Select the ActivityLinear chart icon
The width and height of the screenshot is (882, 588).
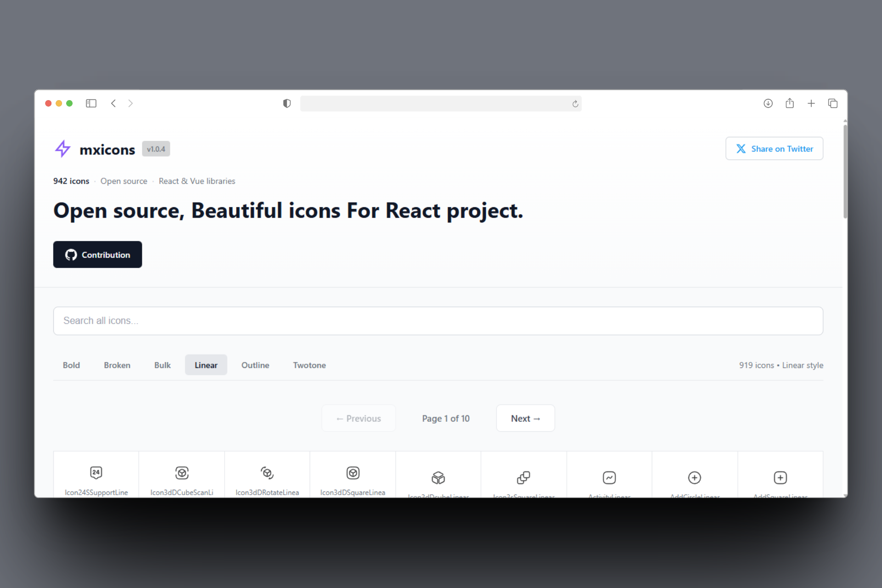click(609, 478)
